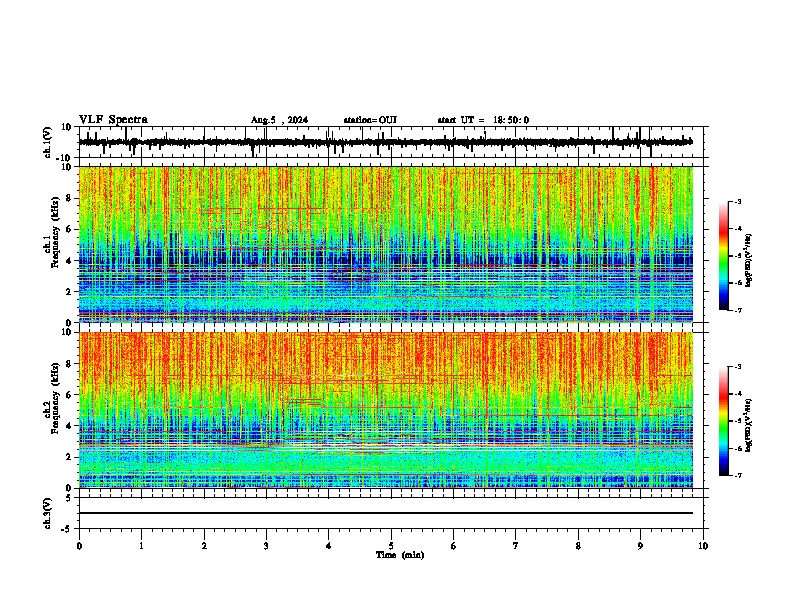
Task: Click the "-3" label on ch.1 color bar
Action: click(738, 201)
